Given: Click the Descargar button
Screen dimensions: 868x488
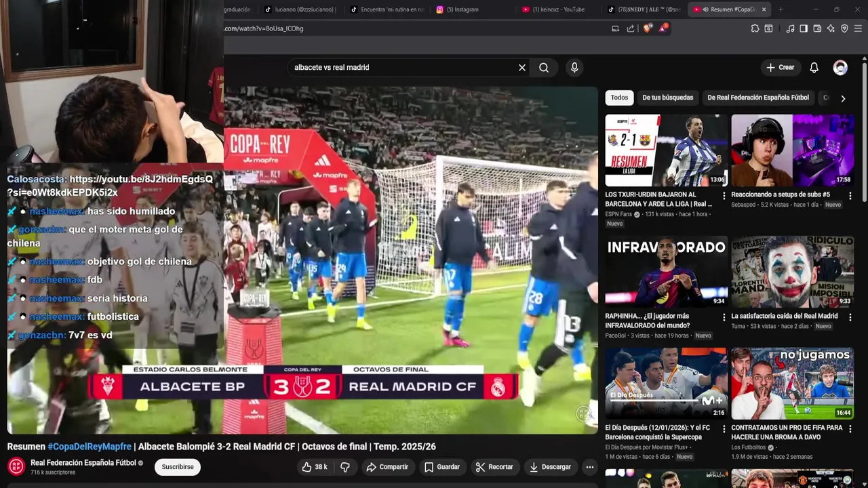Looking at the screenshot, I should coord(550,467).
